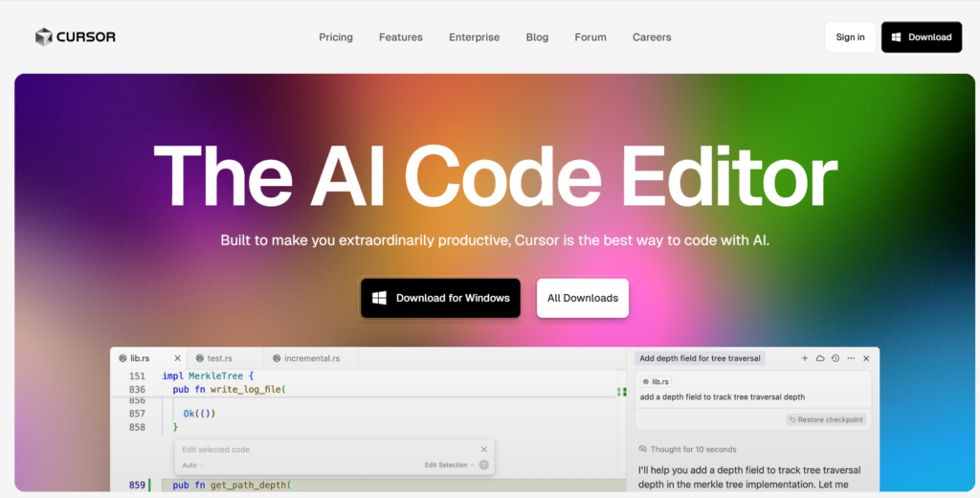Screen dimensions: 980x498
Task: Click line number 859 in the gutter
Action: [138, 485]
